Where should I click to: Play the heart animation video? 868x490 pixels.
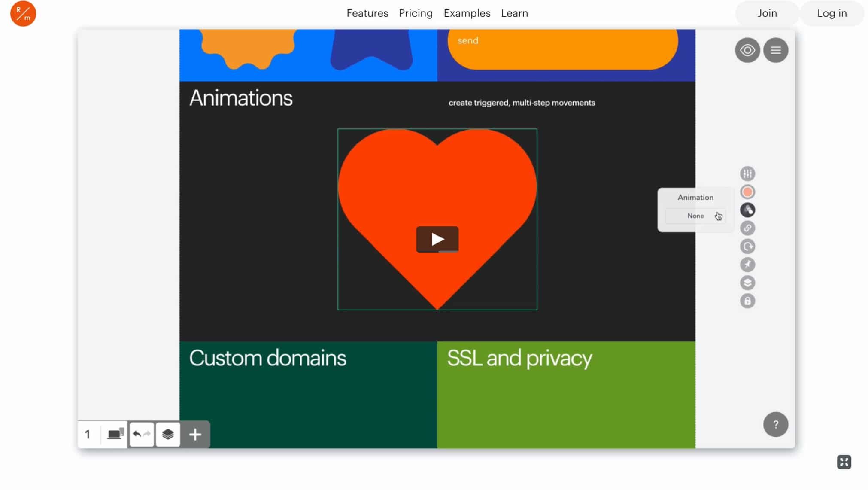437,239
